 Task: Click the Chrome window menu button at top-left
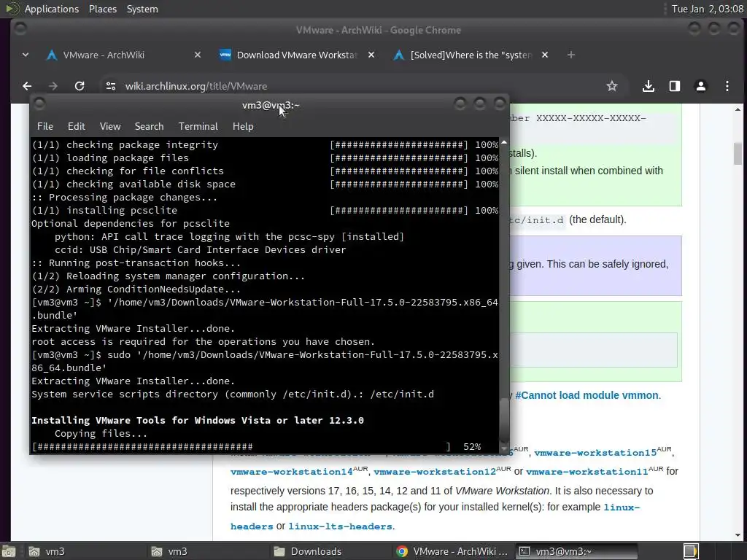(20, 29)
